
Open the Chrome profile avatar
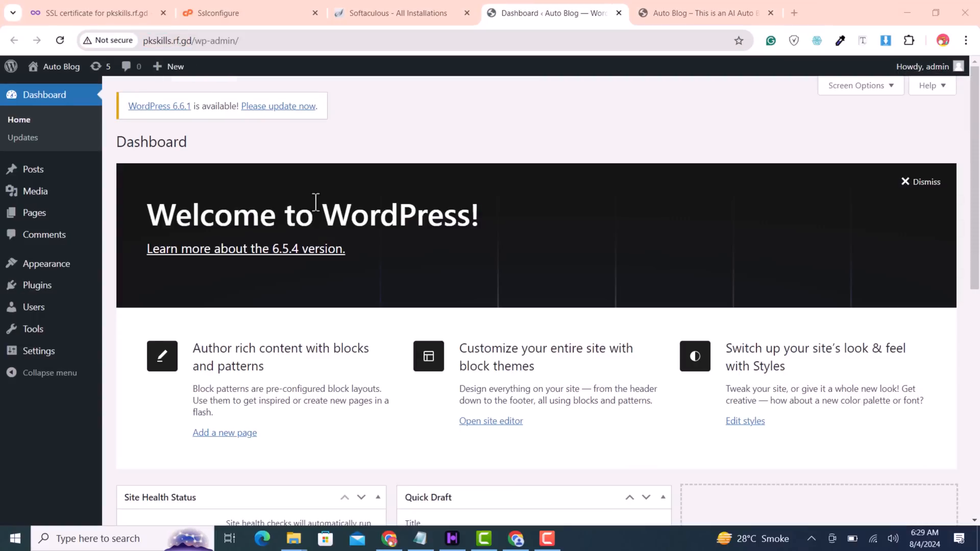(943, 40)
